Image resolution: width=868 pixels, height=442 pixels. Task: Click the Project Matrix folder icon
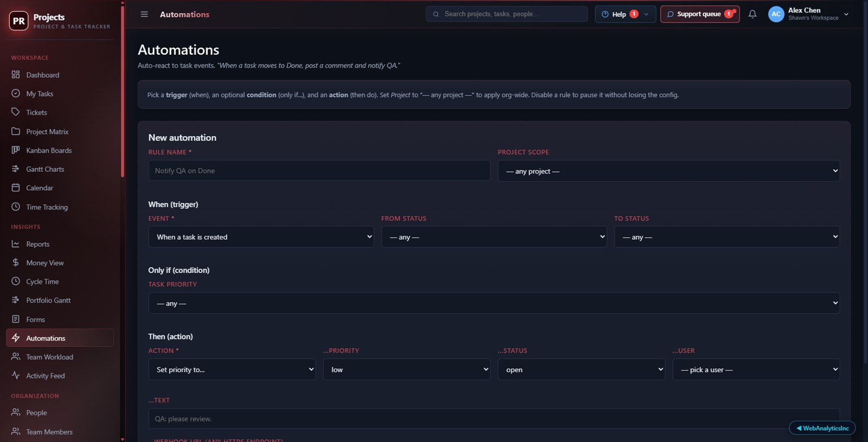(x=16, y=131)
